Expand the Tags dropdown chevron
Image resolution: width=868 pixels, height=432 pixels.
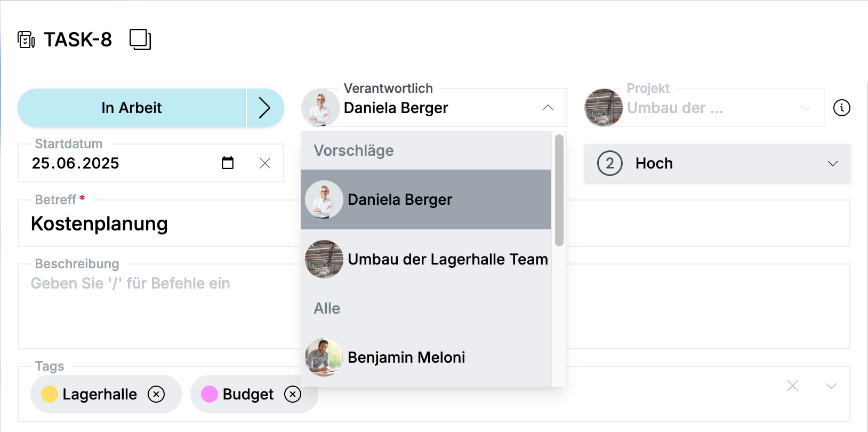pos(831,386)
